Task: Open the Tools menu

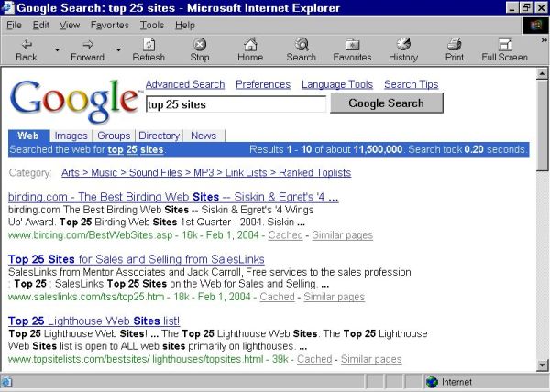Action: pos(151,25)
